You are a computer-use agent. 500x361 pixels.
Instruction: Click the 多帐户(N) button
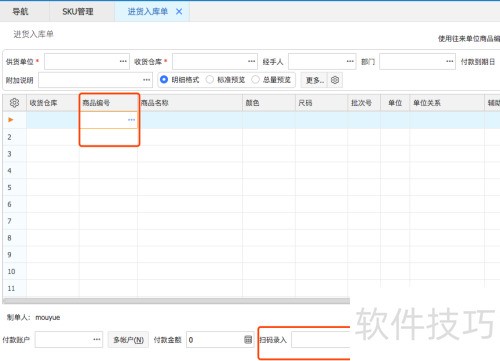(x=128, y=340)
